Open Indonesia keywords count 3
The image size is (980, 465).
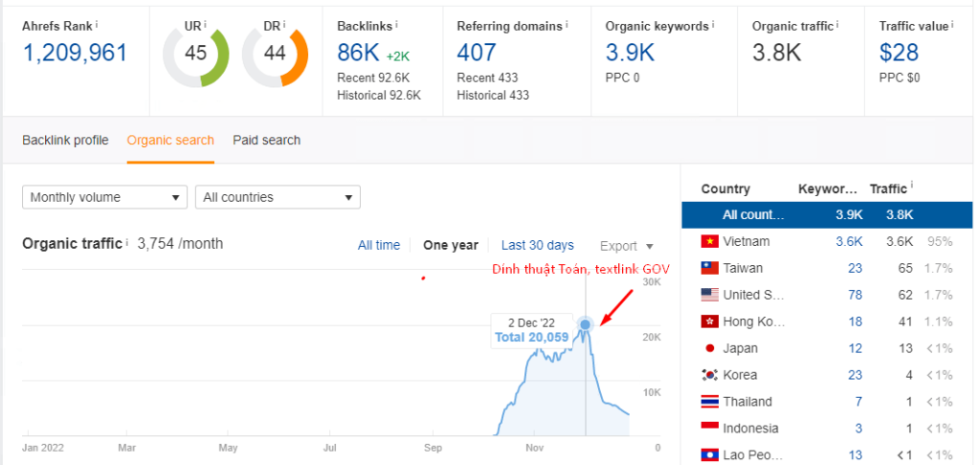click(858, 428)
